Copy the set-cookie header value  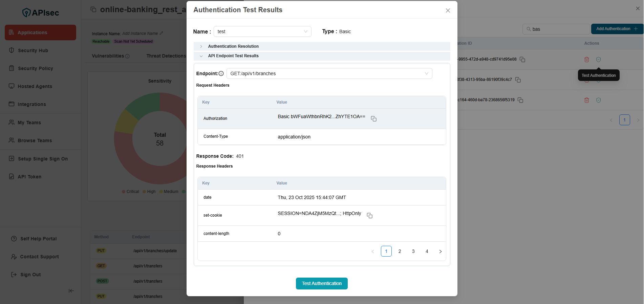click(x=369, y=216)
